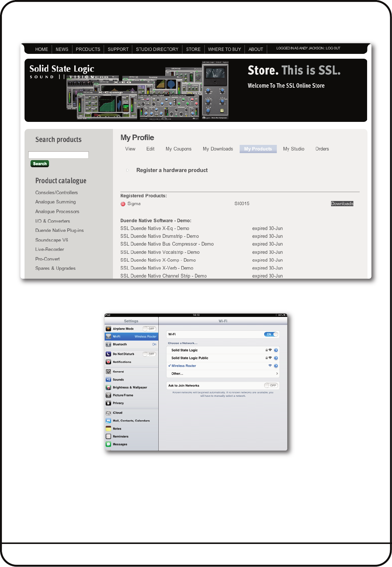Image resolution: width=392 pixels, height=567 pixels.
Task: Turn off the Wi-Fi ON switch
Action: [x=271, y=334]
